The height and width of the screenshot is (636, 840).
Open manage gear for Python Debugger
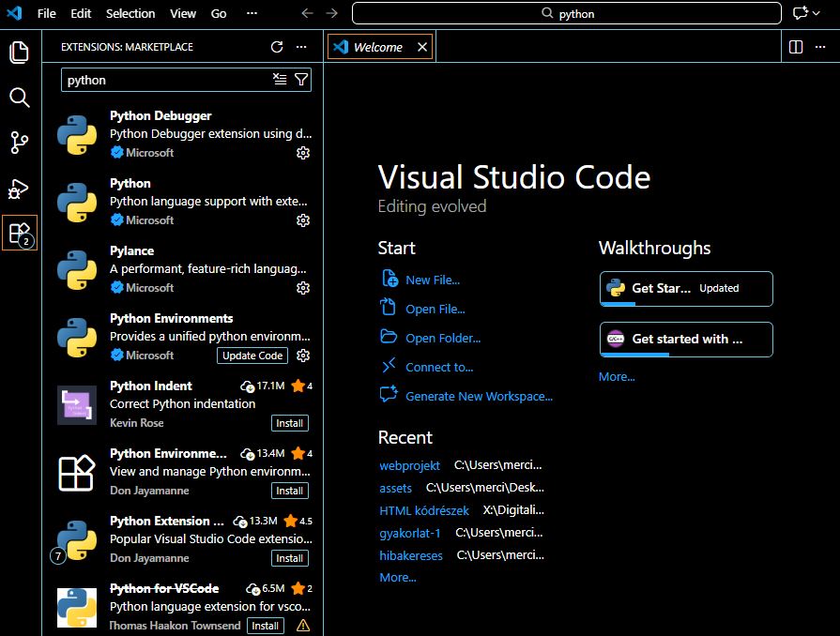coord(303,153)
